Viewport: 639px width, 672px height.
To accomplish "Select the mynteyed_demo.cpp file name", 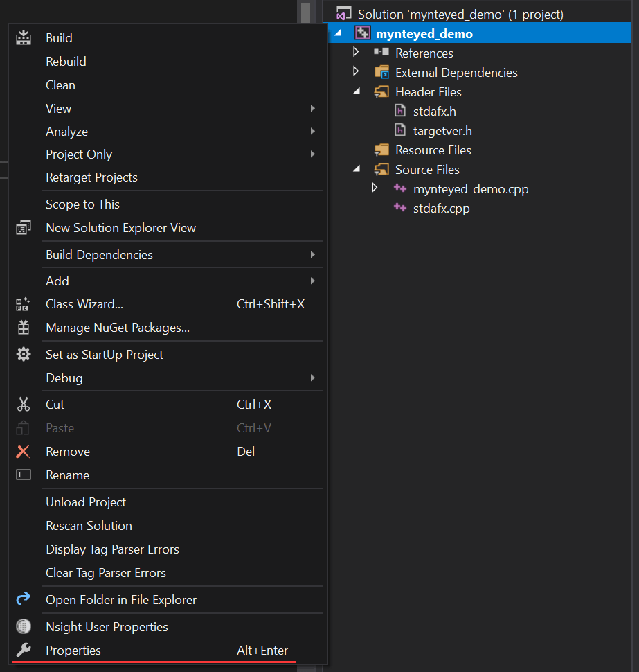I will 471,189.
